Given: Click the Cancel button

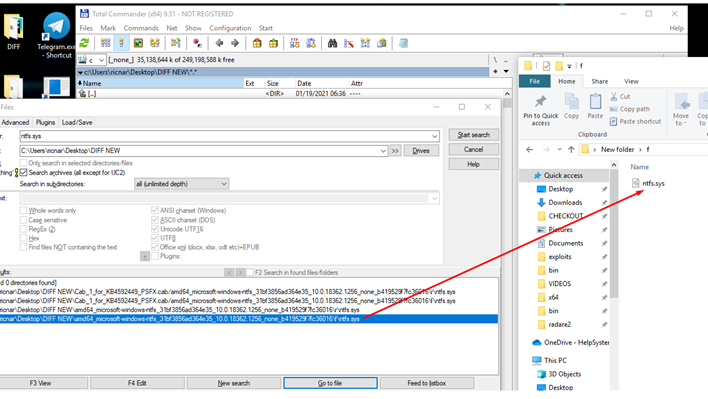Looking at the screenshot, I should pos(474,149).
